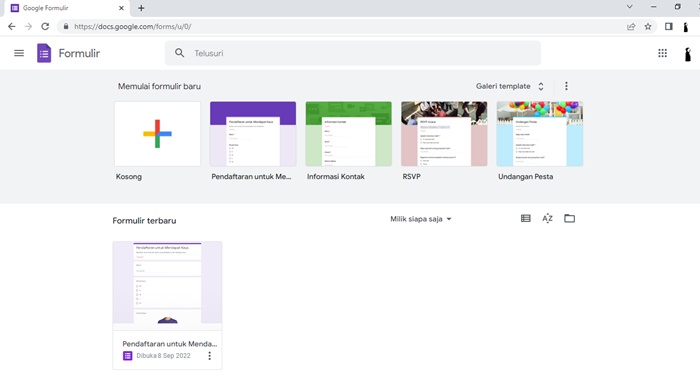Close the Google Formulir tab
700x377 pixels.
121,8
